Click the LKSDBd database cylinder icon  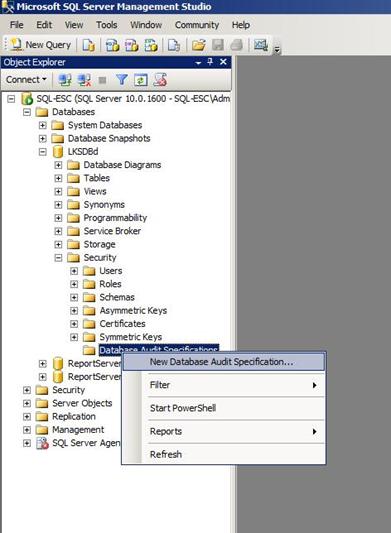coord(58,152)
